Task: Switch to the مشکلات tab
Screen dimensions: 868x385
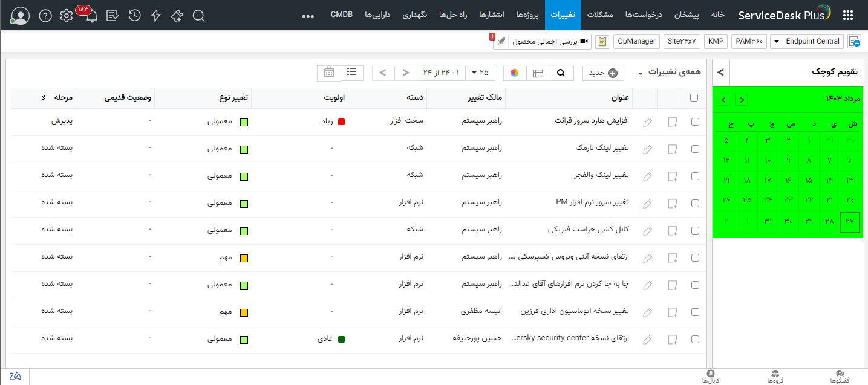Action: 600,15
